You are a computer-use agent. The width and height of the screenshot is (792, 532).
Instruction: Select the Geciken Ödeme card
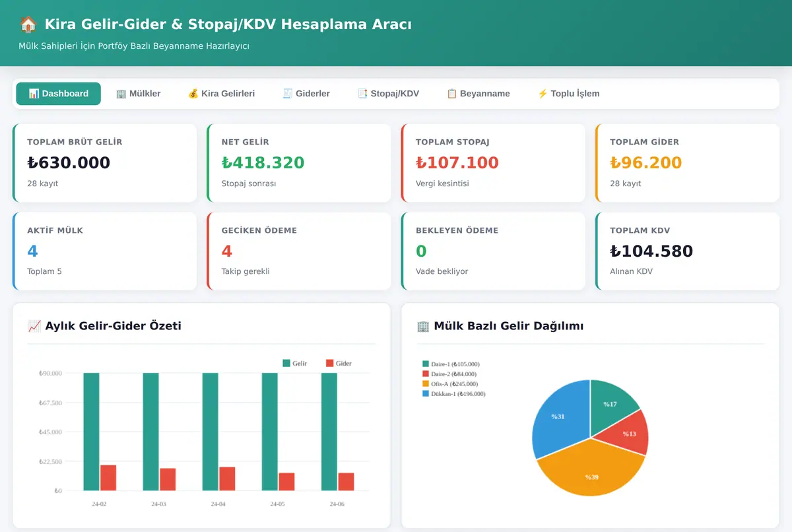click(299, 251)
